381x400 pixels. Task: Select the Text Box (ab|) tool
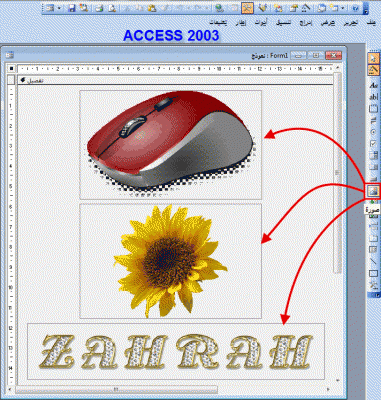pyautogui.click(x=373, y=97)
